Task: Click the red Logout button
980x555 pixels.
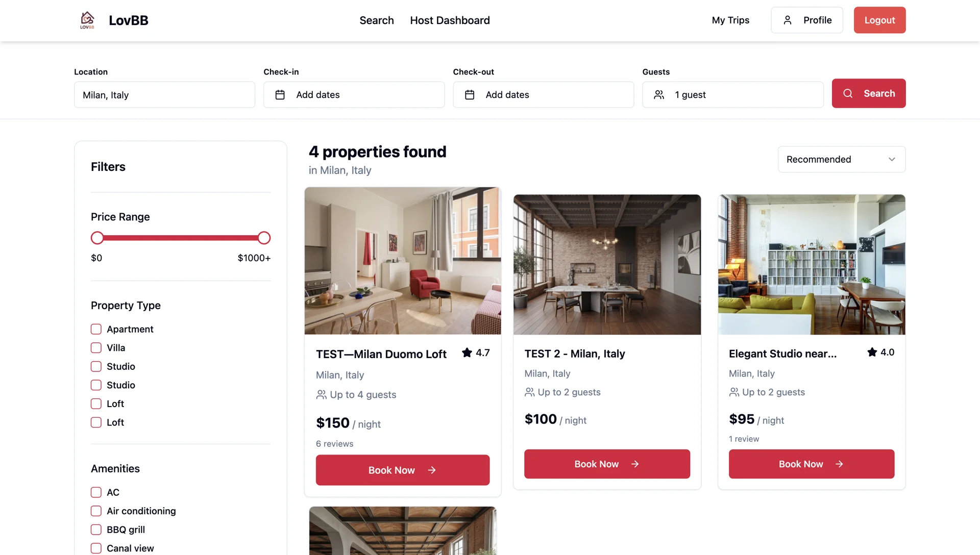Action: click(880, 20)
